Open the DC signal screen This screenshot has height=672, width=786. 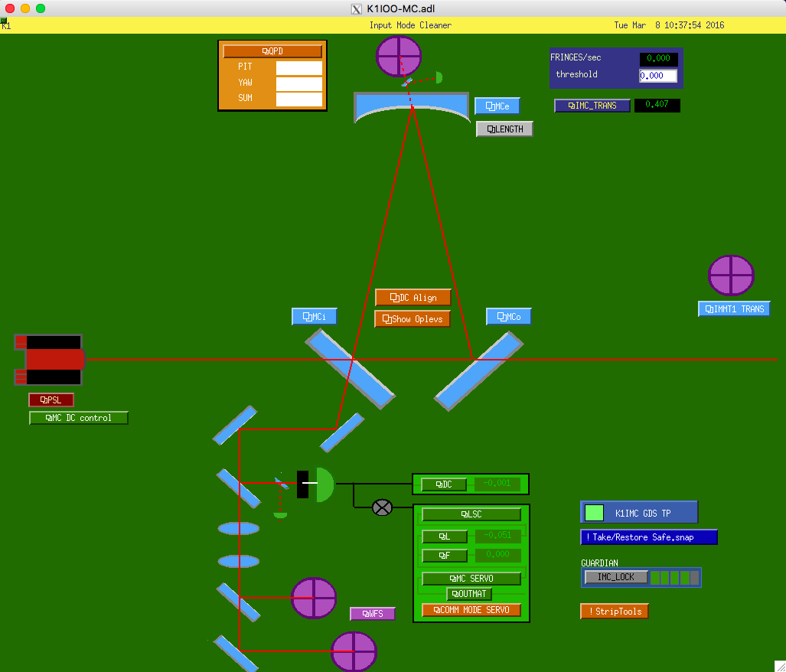point(444,484)
